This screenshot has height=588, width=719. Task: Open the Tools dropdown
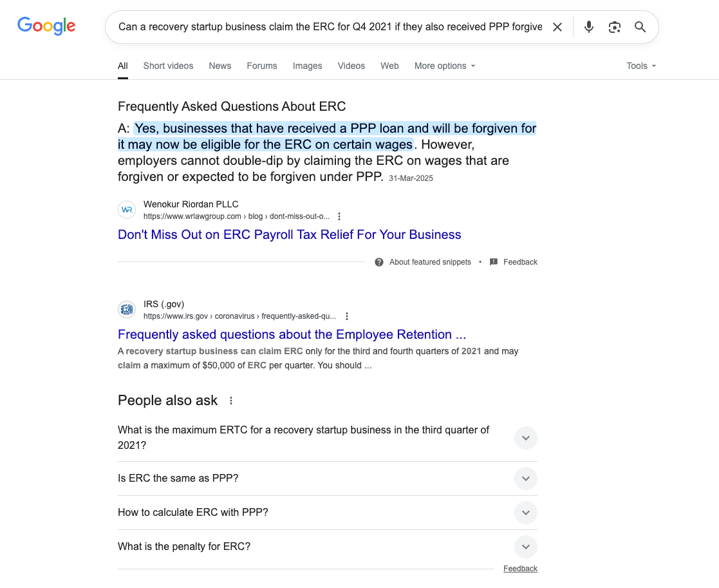coord(641,66)
